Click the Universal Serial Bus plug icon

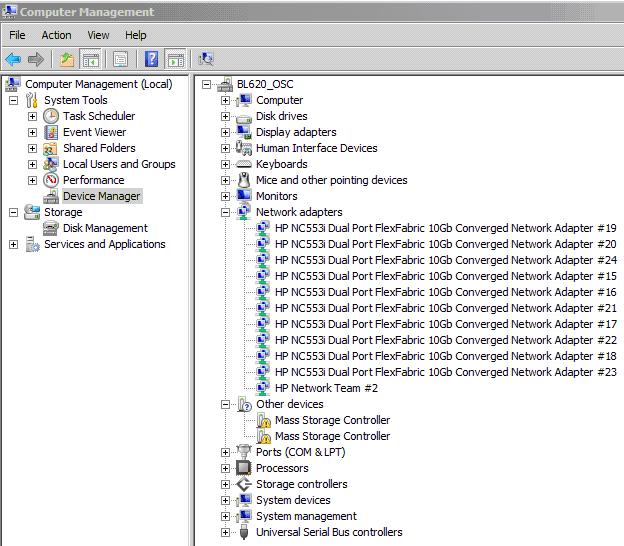(244, 532)
